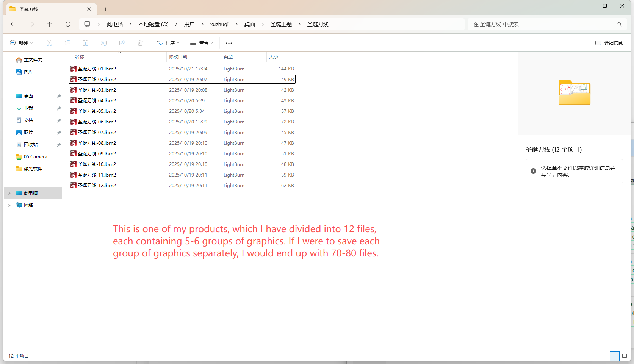Open the 新建 new item menu

[21, 43]
